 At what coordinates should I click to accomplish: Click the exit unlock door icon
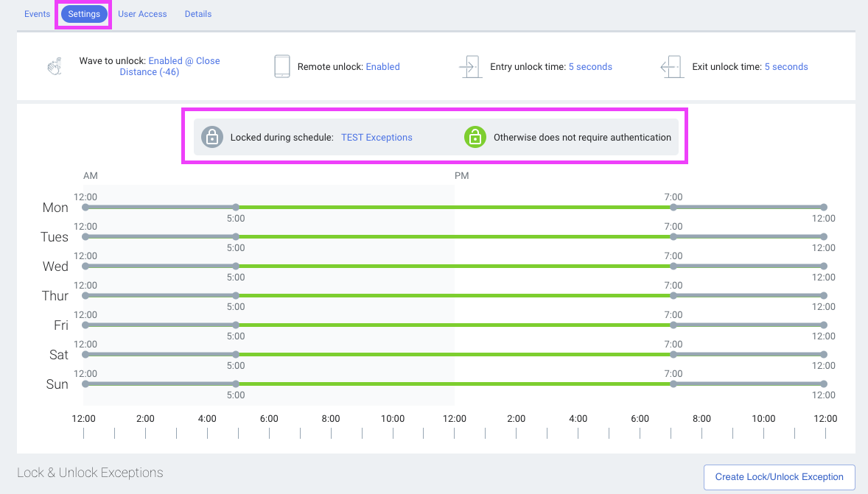pyautogui.click(x=672, y=66)
